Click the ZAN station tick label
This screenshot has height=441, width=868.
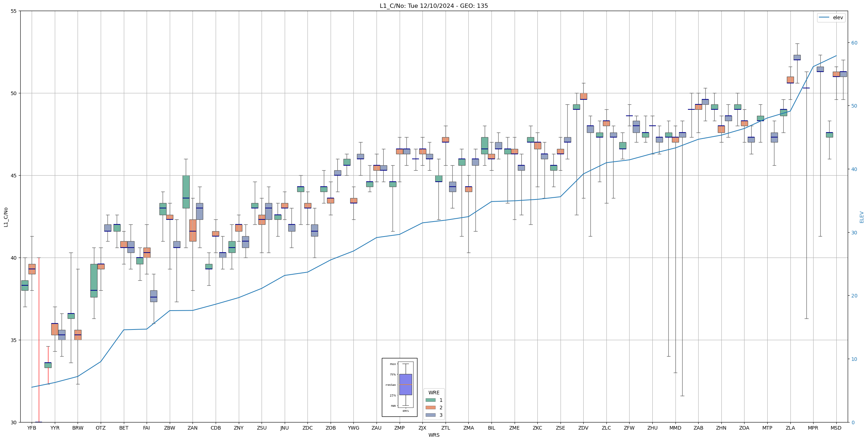(193, 428)
